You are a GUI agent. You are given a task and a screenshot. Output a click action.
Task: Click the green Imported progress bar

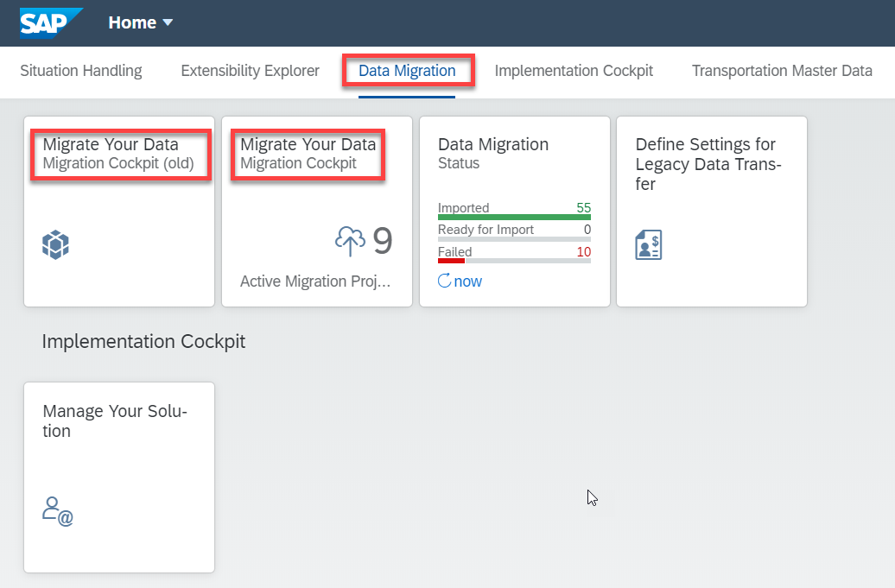[x=514, y=217]
